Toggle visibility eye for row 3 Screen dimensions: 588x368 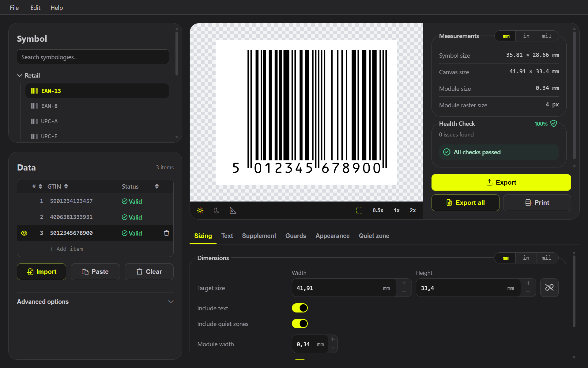(x=24, y=233)
